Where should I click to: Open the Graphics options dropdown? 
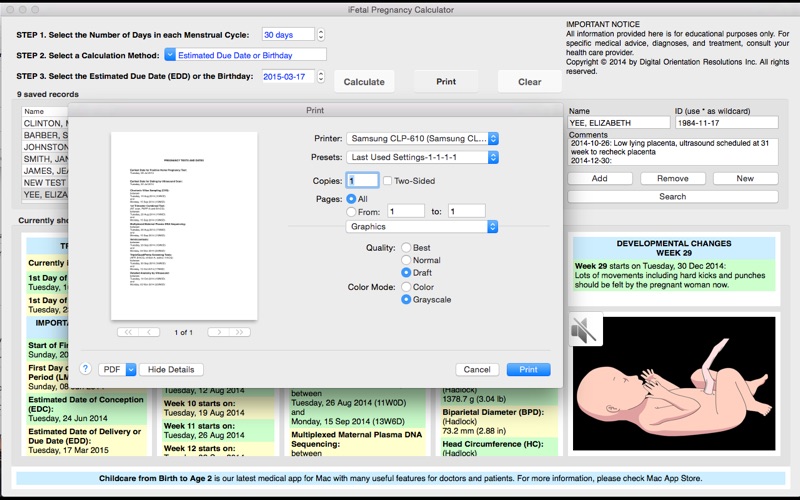pos(422,227)
